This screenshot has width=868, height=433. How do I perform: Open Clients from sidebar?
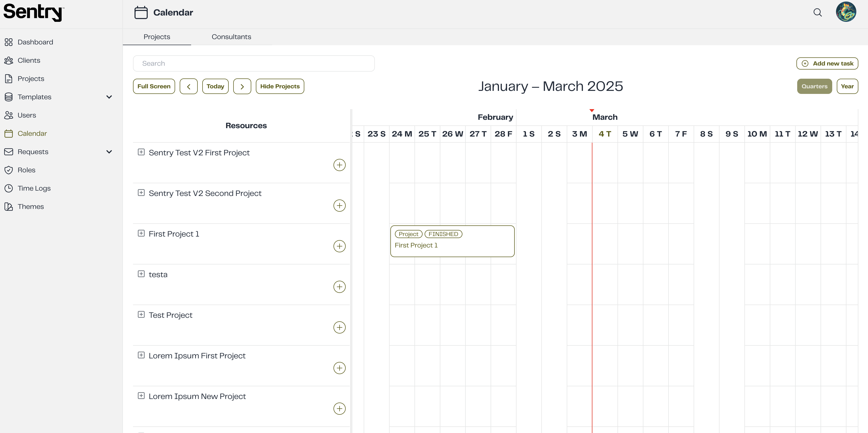(x=29, y=60)
